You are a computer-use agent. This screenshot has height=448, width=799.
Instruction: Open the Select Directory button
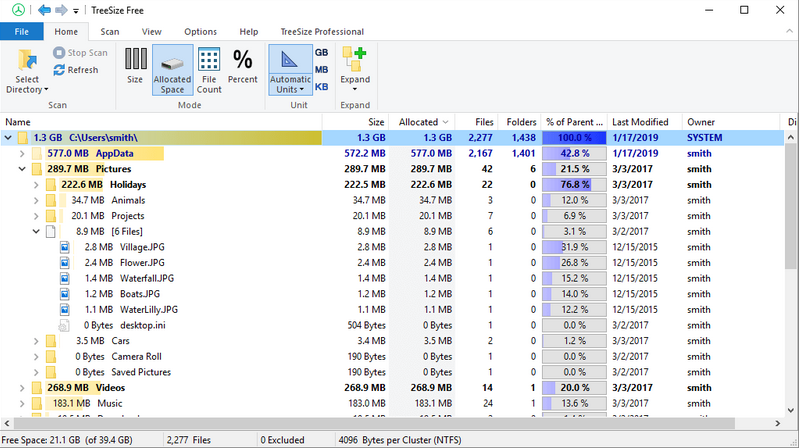[27, 71]
